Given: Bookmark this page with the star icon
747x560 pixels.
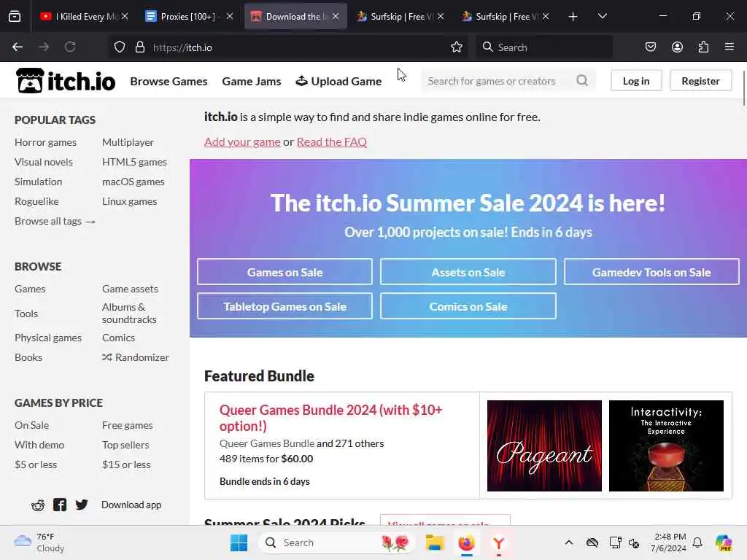Looking at the screenshot, I should click(457, 47).
